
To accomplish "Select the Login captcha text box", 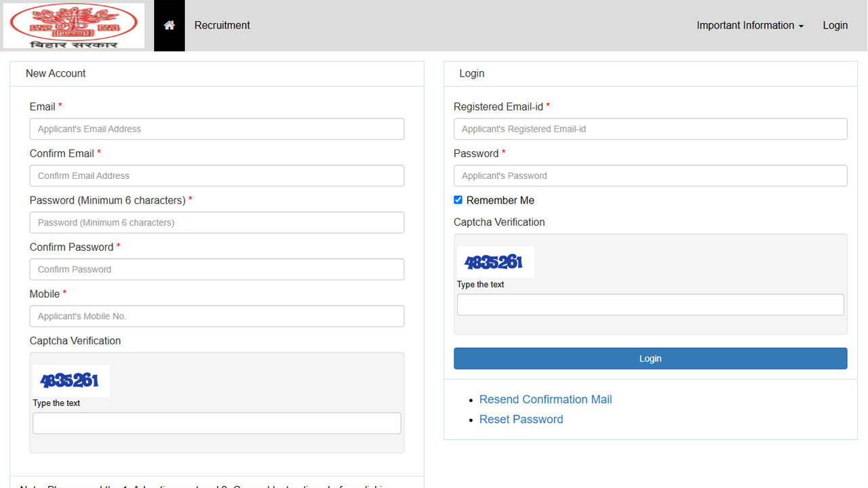I will pos(650,304).
